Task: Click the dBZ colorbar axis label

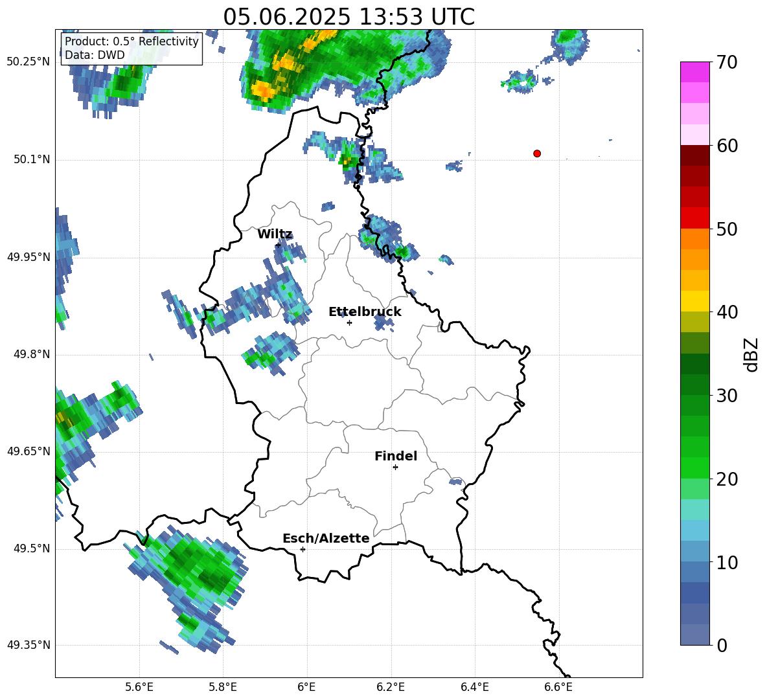Action: point(752,354)
